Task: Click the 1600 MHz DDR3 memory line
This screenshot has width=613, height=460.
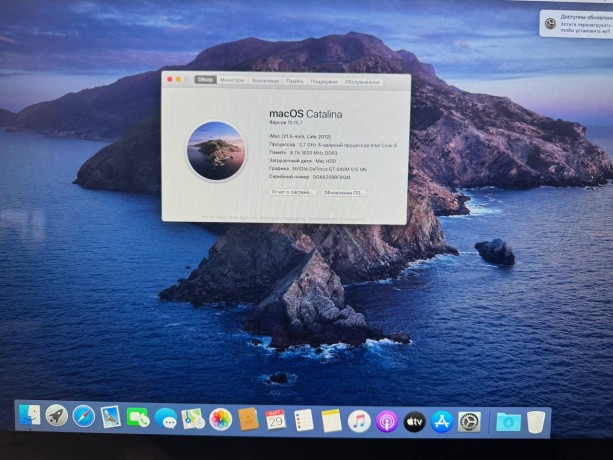Action: point(303,153)
